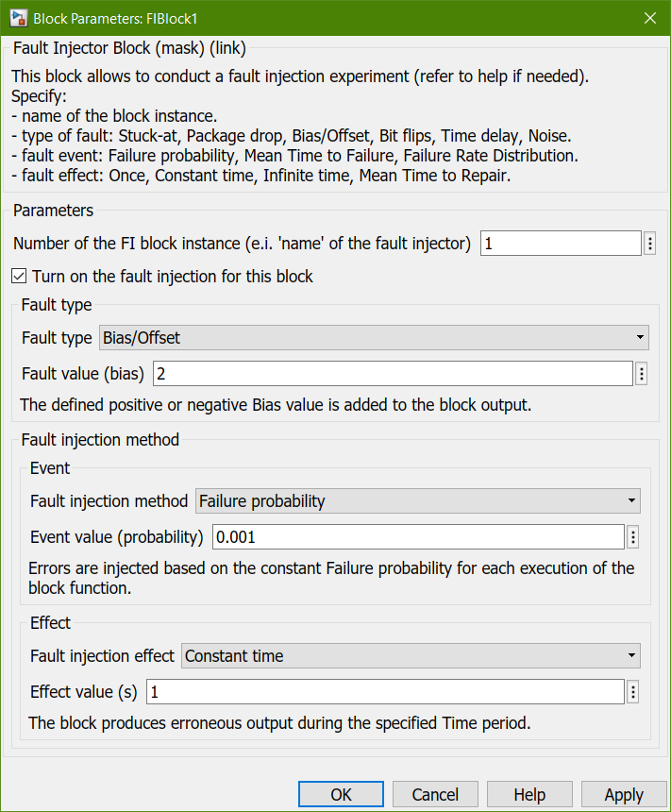This screenshot has width=671, height=812.
Task: Click the OK button
Action: [341, 795]
